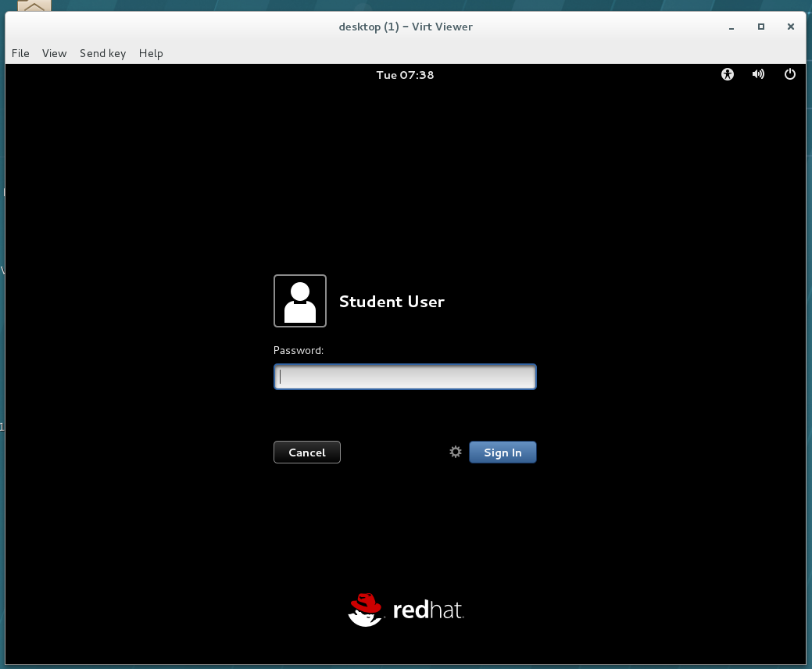Select the Student User avatar
The image size is (812, 669).
click(300, 301)
